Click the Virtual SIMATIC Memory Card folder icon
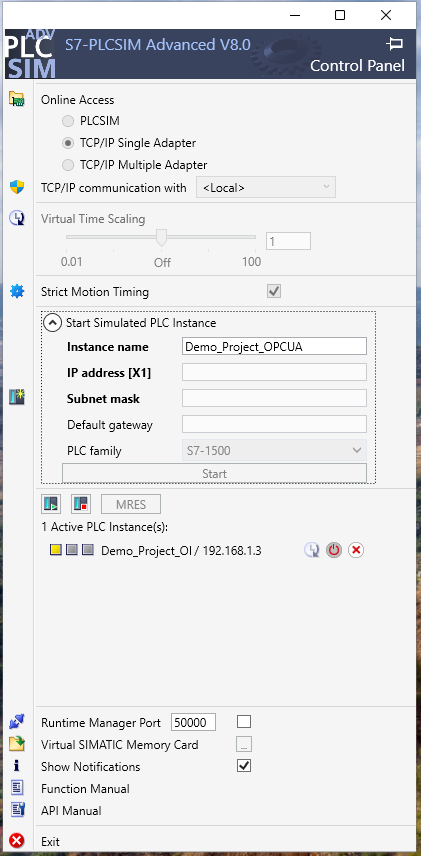This screenshot has height=856, width=421. coord(17,744)
